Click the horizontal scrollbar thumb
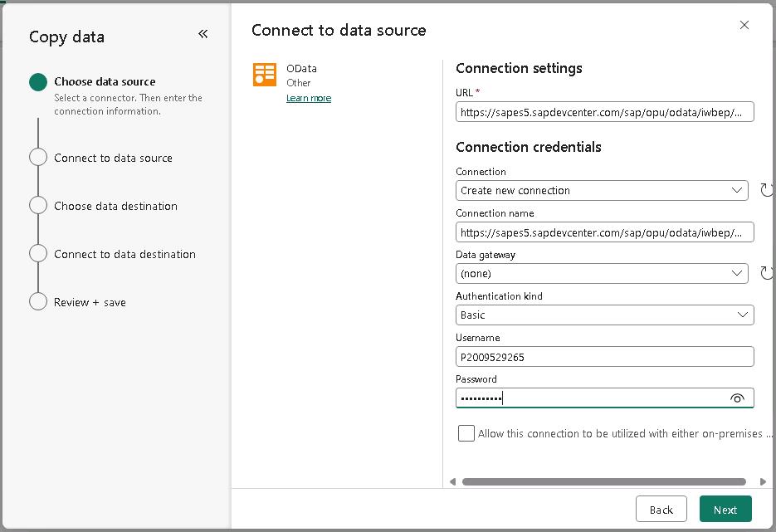This screenshot has width=776, height=532. [x=603, y=481]
